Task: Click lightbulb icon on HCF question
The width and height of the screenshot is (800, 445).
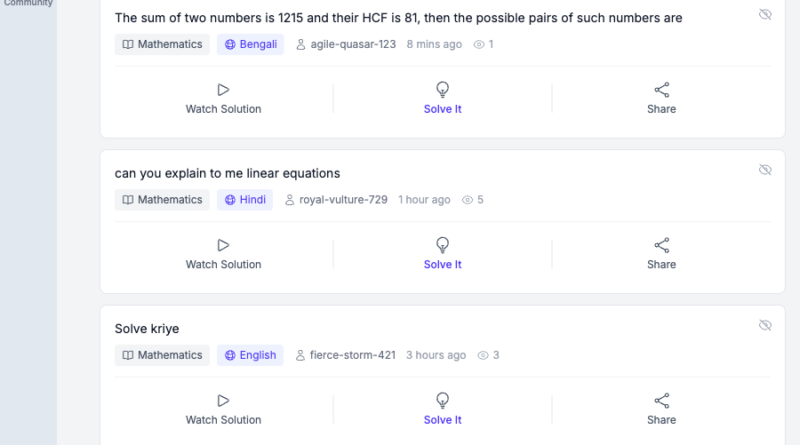Action: [x=442, y=89]
